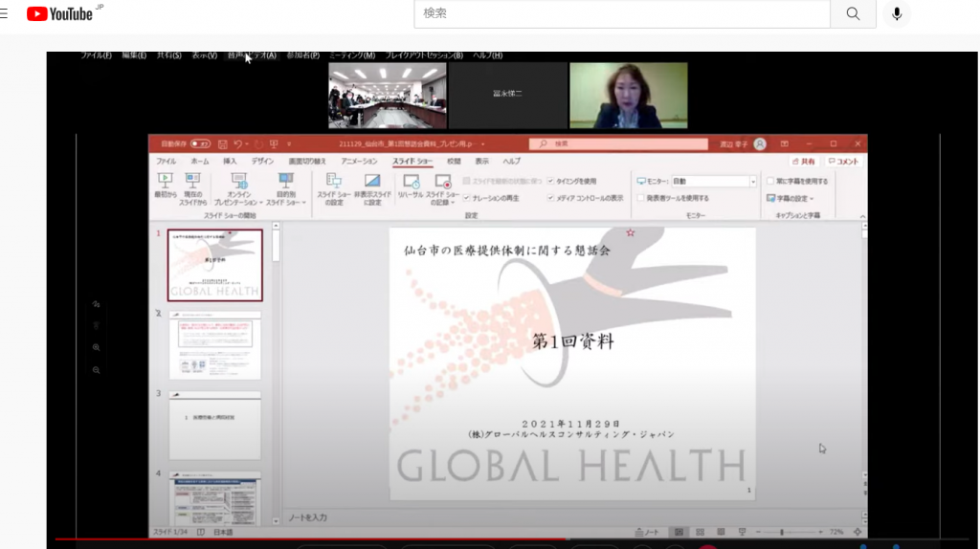Screen dimensions: 980x549
Task: Select slide 3 thumbnail
Action: point(215,426)
